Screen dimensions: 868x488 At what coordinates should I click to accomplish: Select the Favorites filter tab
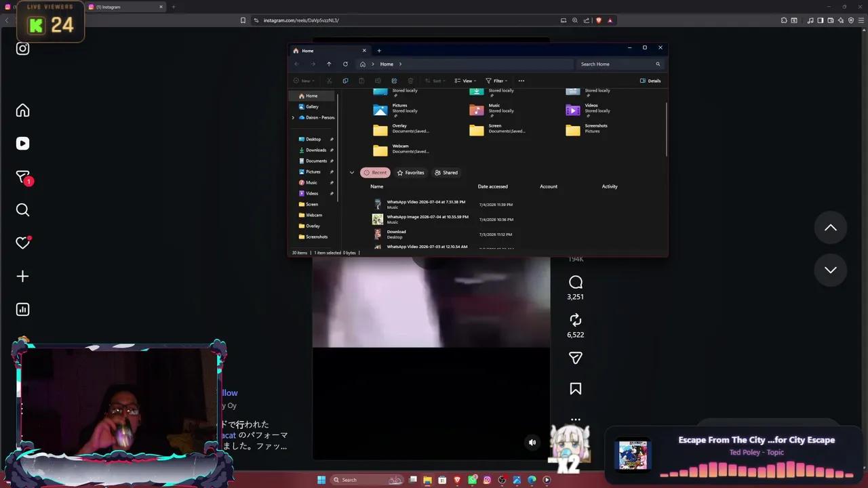(x=411, y=173)
